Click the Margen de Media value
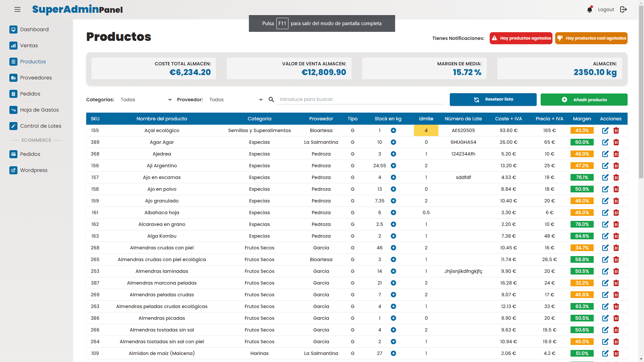Image resolution: width=644 pixels, height=362 pixels. click(467, 72)
